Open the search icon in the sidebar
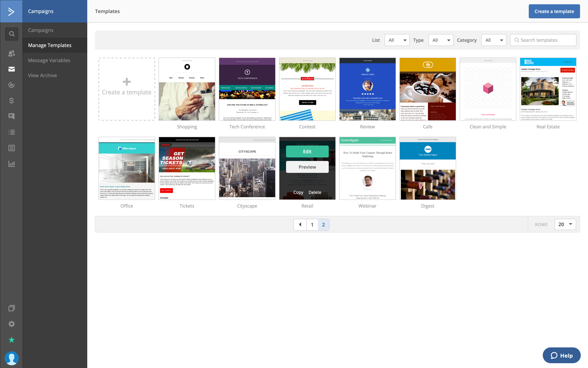The width and height of the screenshot is (588, 368). click(11, 34)
